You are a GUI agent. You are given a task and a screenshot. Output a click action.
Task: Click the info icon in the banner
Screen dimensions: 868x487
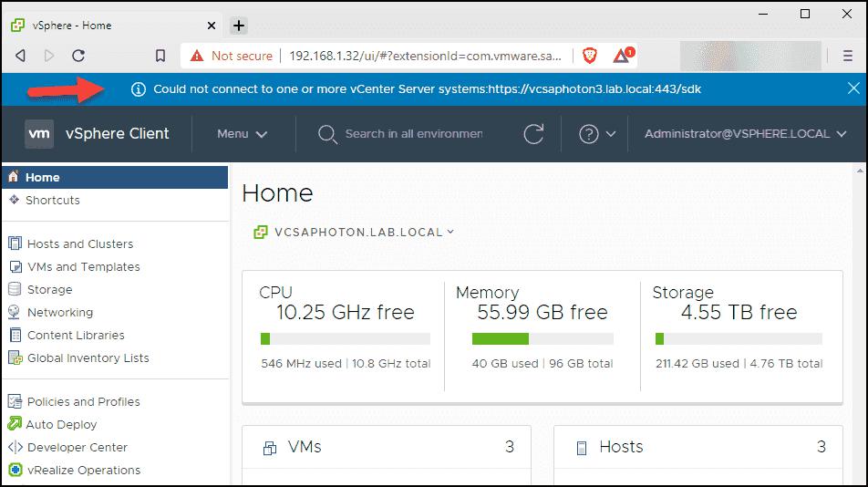[x=139, y=89]
